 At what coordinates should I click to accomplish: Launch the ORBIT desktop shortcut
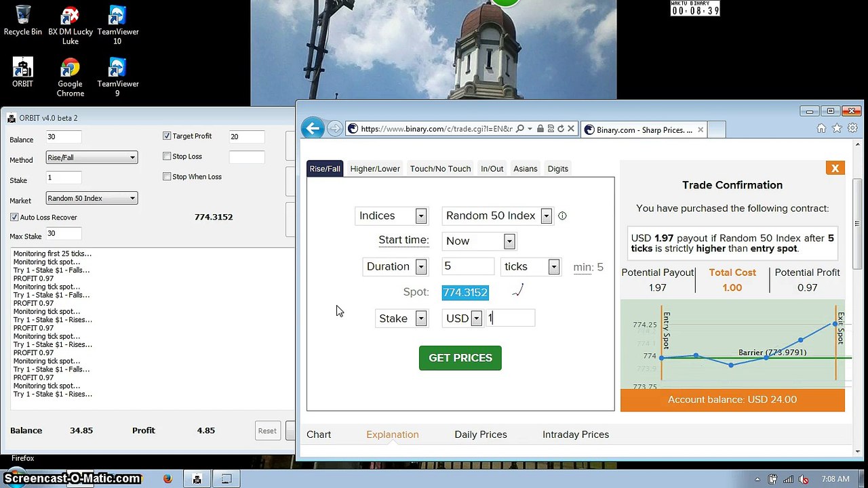(22, 73)
